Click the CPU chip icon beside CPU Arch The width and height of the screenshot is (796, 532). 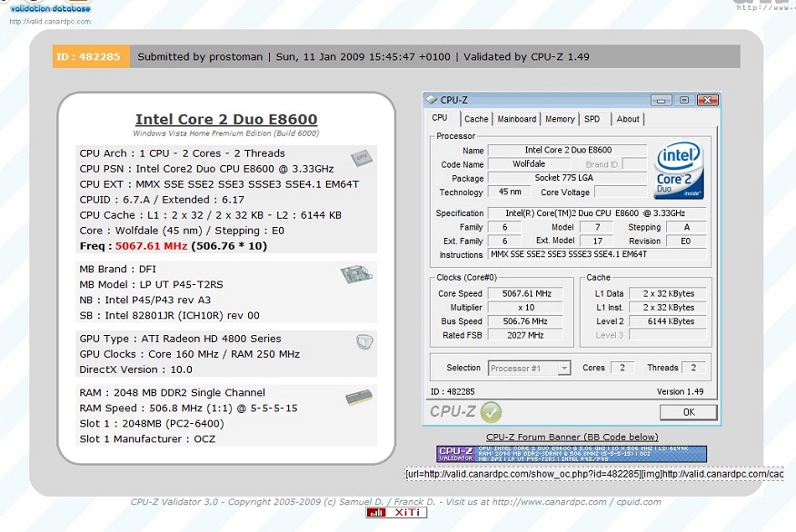[x=362, y=158]
